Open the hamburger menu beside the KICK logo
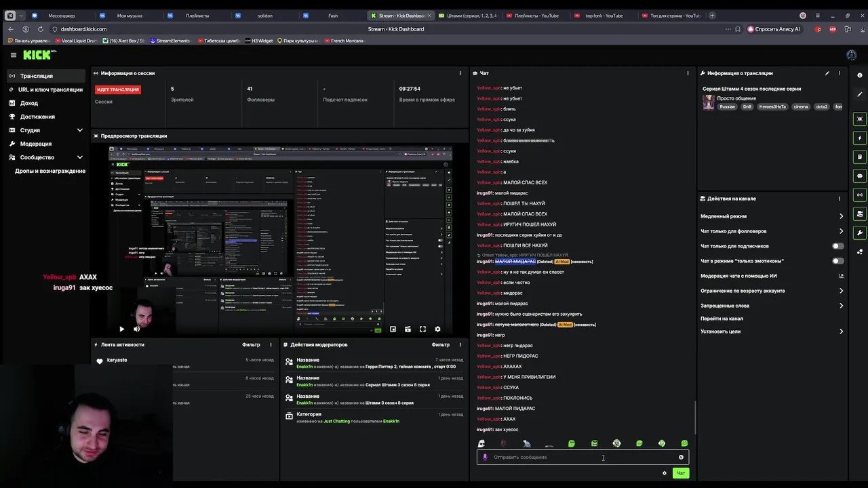 click(x=13, y=55)
